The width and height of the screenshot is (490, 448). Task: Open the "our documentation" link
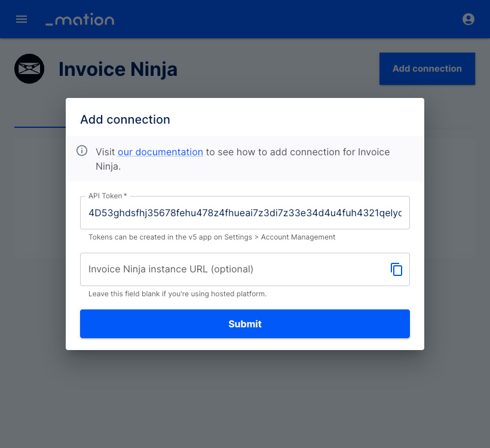(160, 152)
